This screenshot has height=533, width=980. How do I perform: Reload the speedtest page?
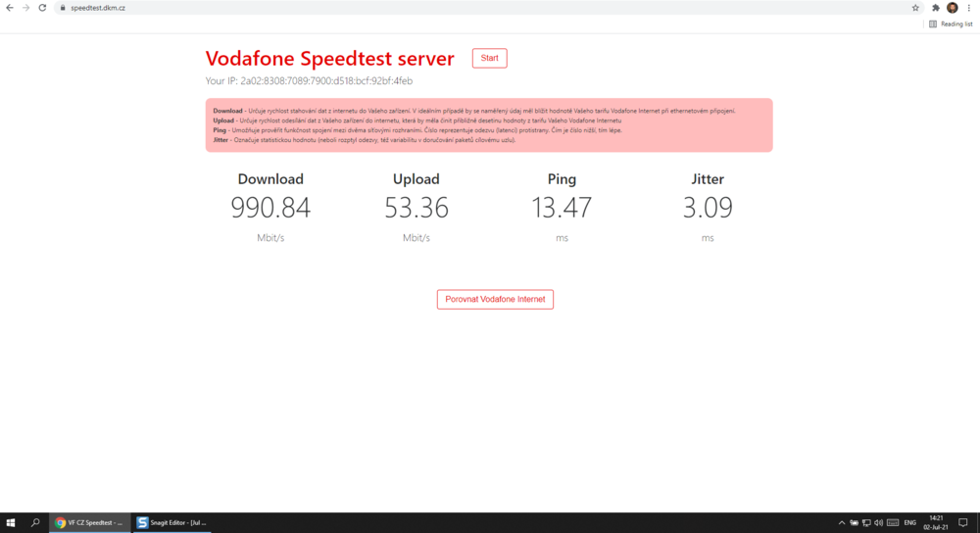click(x=42, y=8)
